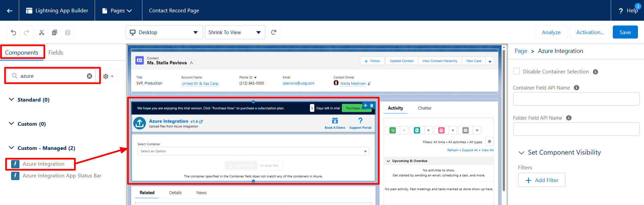Click the Azure Integration upload icon

(x=139, y=123)
